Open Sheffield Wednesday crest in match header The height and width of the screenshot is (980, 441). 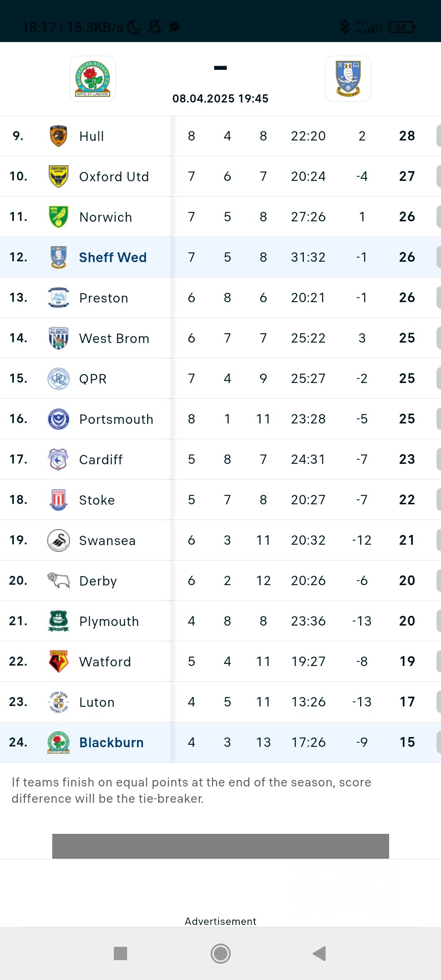point(348,79)
